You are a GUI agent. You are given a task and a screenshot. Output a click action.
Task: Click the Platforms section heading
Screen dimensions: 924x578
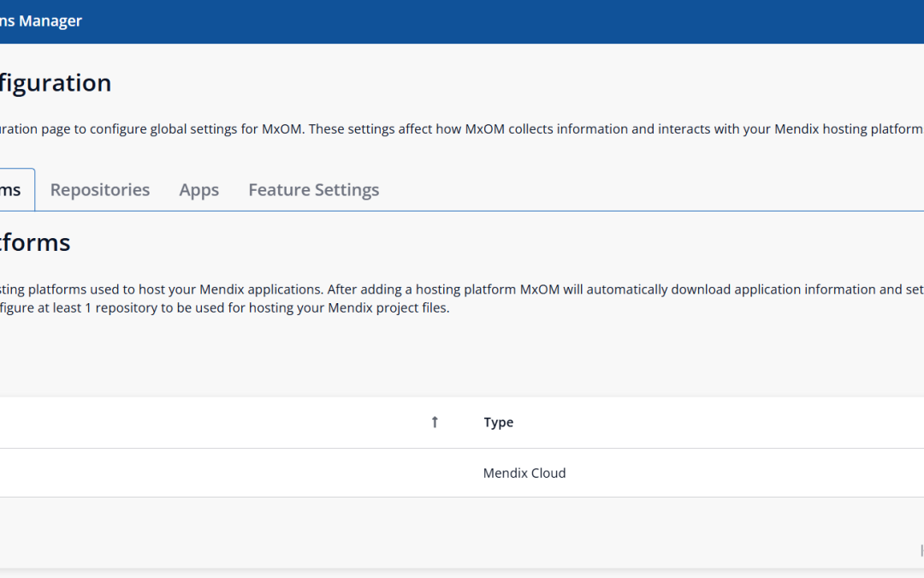pos(35,242)
